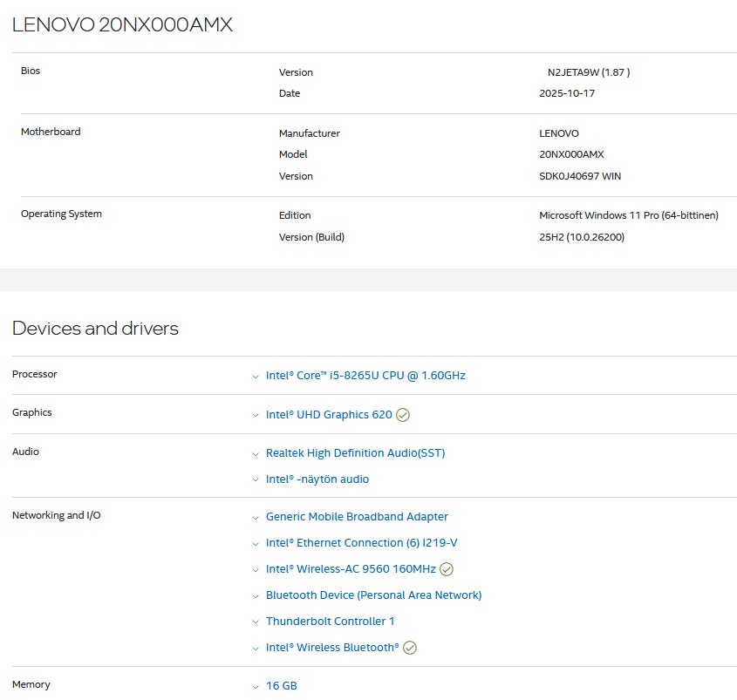Expand the Realtek High Definition Audio chevron
The image size is (737, 700).
256,454
